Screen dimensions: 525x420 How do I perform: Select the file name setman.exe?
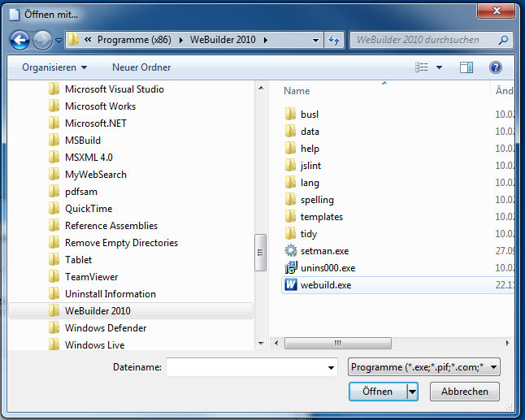[324, 251]
